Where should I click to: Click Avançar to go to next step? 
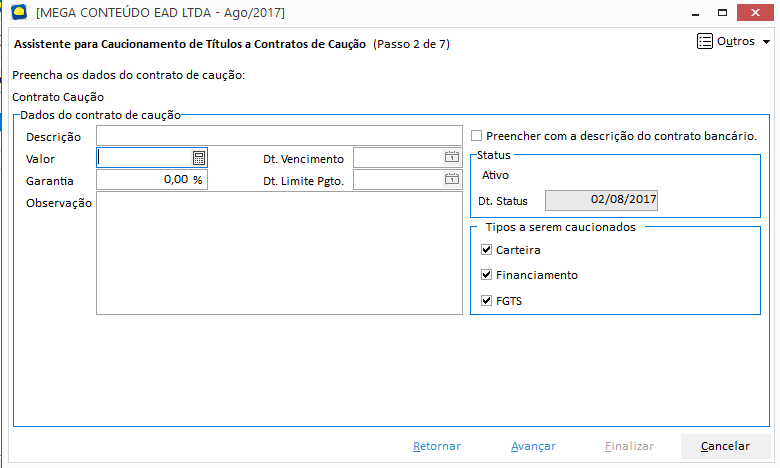click(x=533, y=446)
